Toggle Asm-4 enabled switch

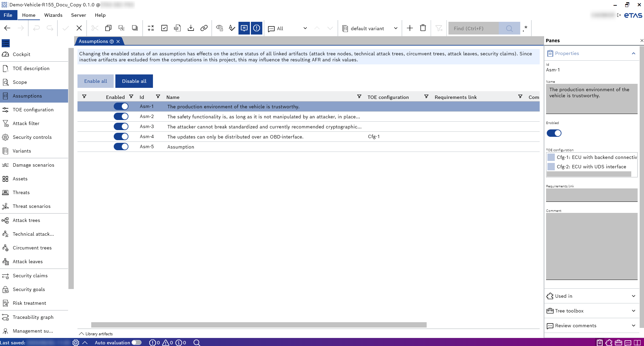point(121,137)
